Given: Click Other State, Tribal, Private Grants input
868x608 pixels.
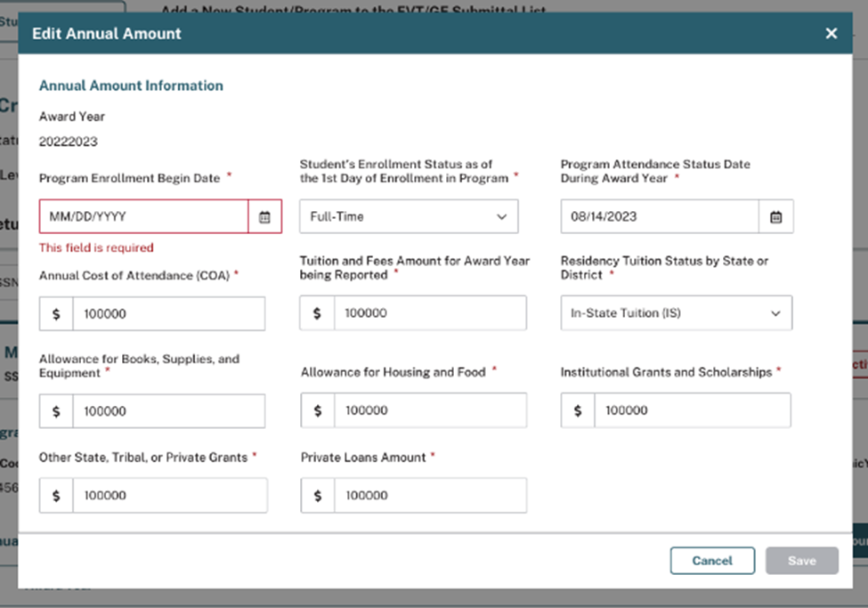Looking at the screenshot, I should pyautogui.click(x=169, y=496).
